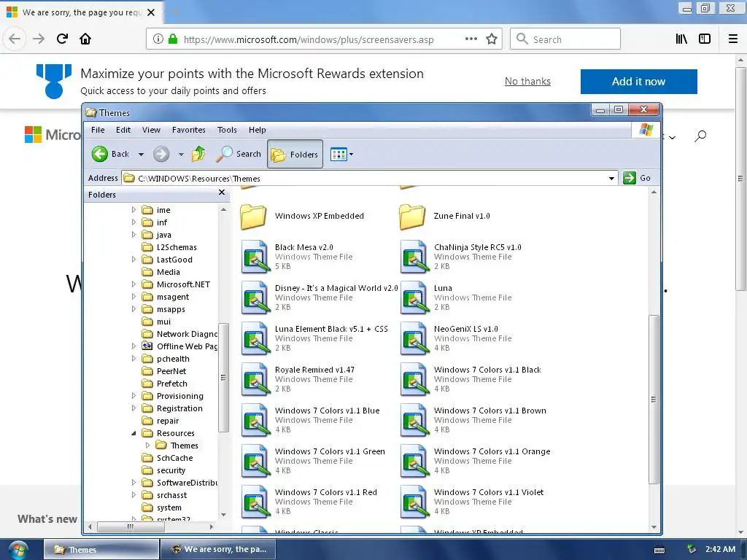The image size is (747, 560).
Task: Switch to Firefox taskbar button
Action: coord(217,550)
